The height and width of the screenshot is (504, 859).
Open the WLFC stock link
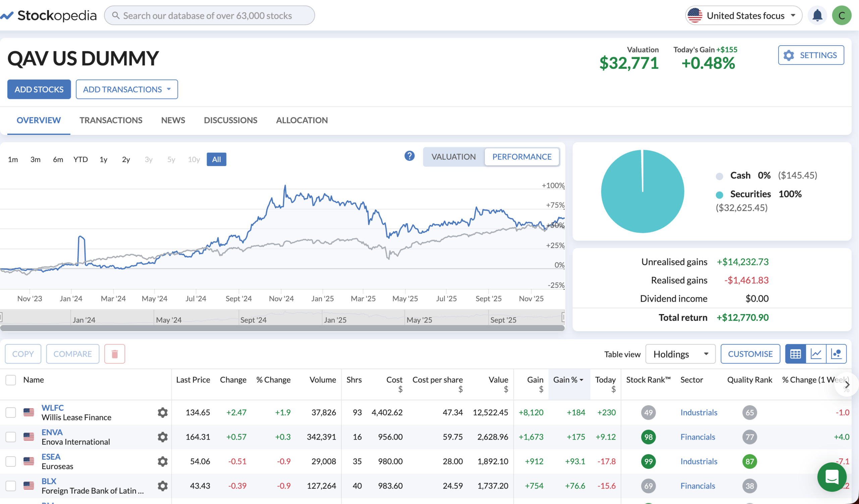(x=52, y=408)
